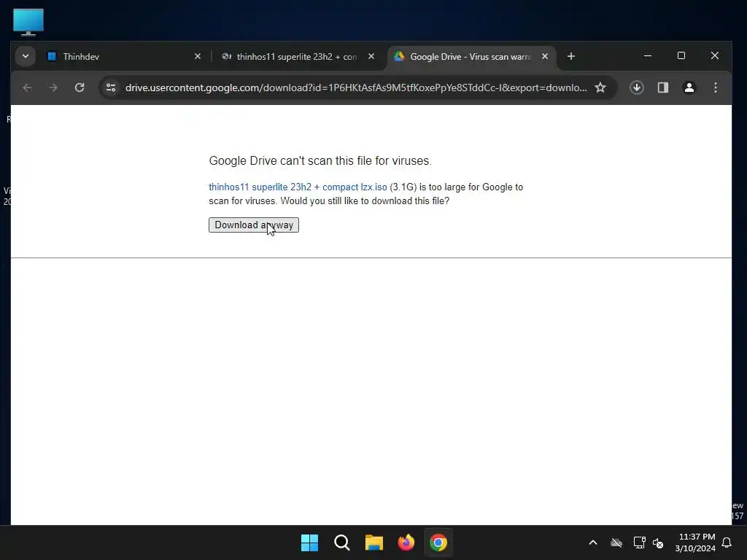Go back to the previous page
Screen dimensions: 747x560
click(27, 87)
